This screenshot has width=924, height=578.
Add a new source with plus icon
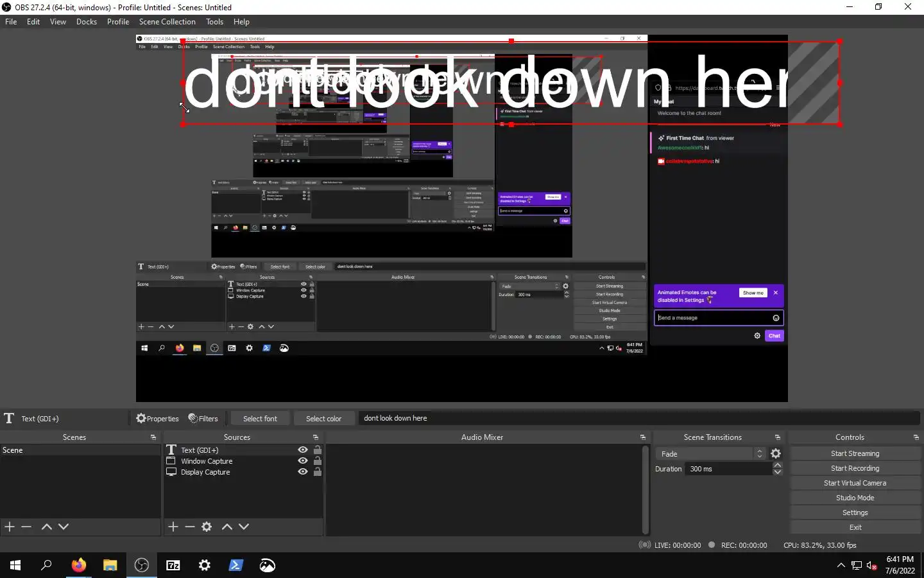click(173, 527)
